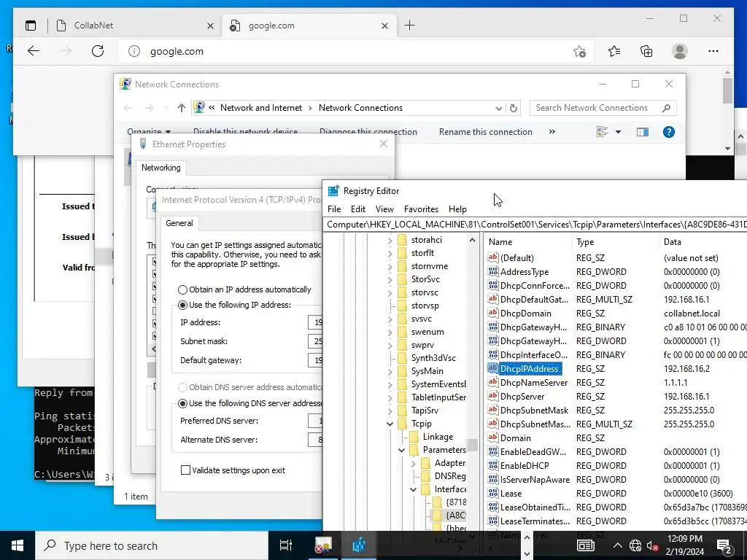Check Validate settings upon exit
Screen dimensions: 747x560
pos(186,470)
